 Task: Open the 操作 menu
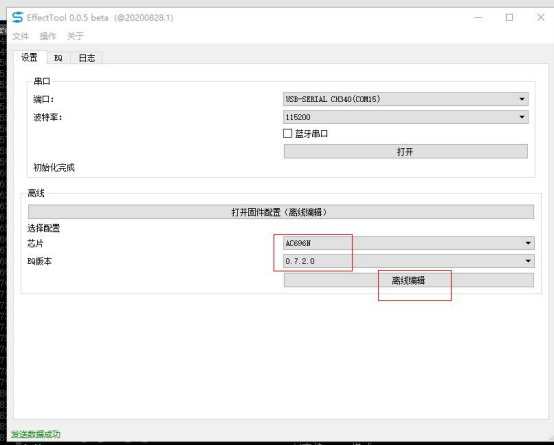(48, 36)
